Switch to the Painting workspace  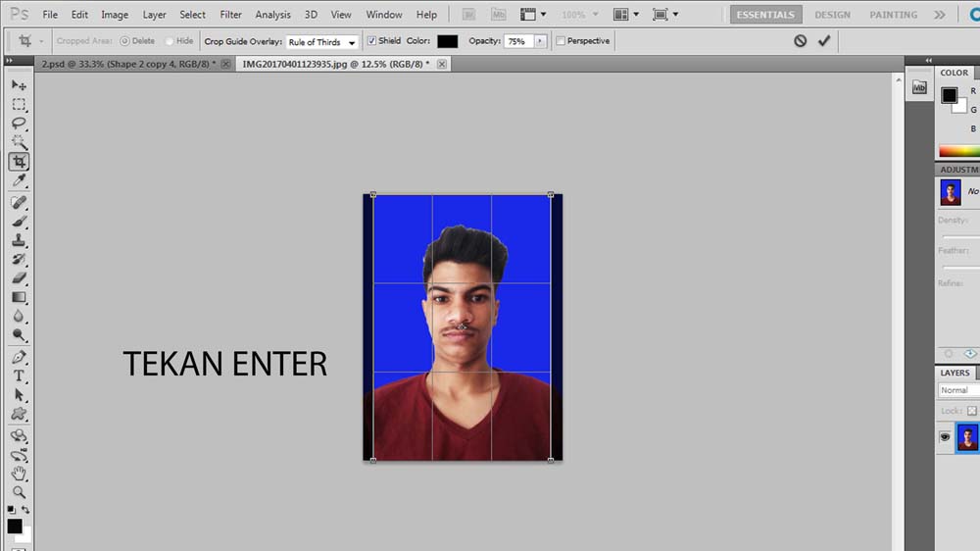[893, 15]
